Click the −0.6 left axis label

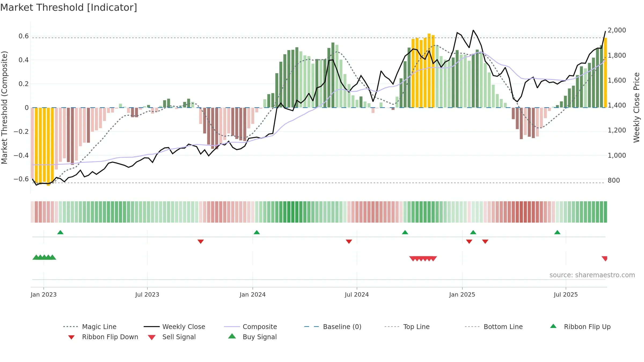(21, 179)
